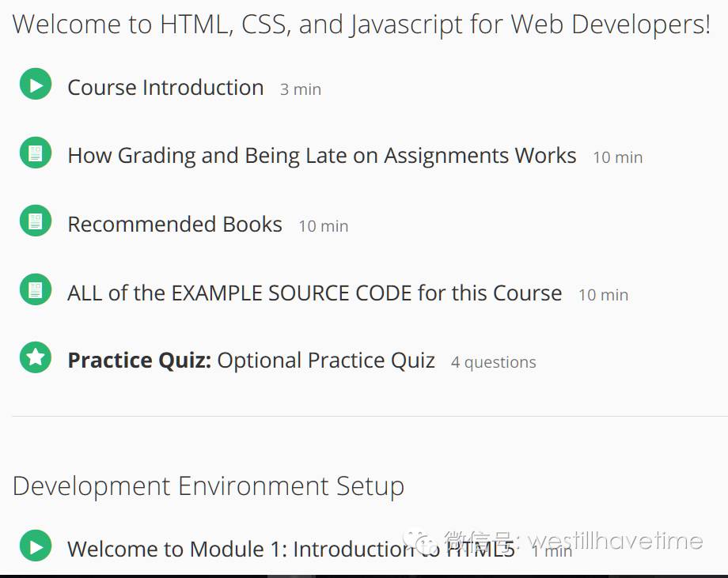Click the reading icon beside How Grading
The height and width of the screenshot is (578, 728).
(36, 153)
